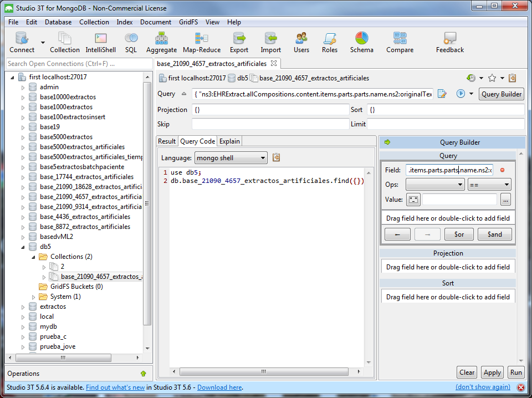532x398 pixels.
Task: Run query using the play icon
Action: [x=460, y=94]
